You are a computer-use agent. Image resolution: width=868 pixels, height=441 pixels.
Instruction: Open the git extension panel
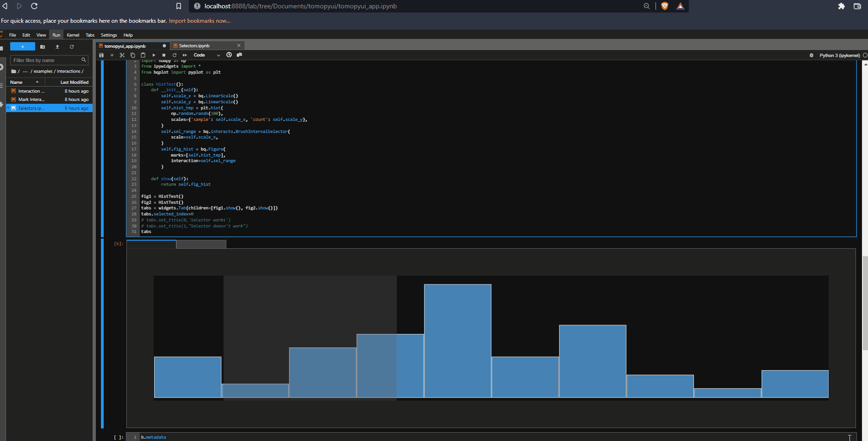(239, 55)
